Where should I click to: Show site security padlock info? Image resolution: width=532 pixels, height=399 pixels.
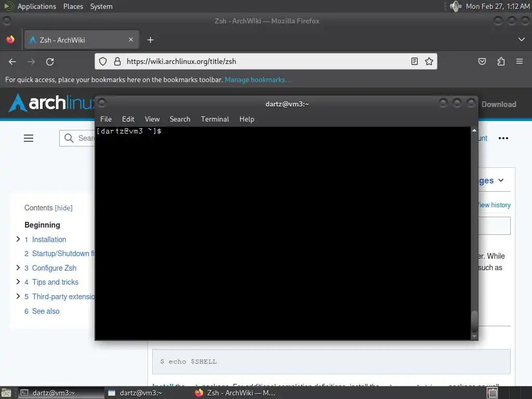pyautogui.click(x=117, y=61)
